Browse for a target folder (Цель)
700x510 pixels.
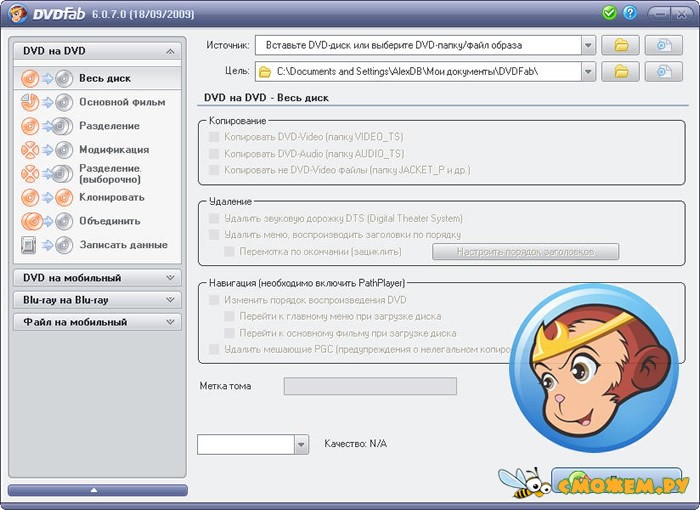[x=621, y=71]
